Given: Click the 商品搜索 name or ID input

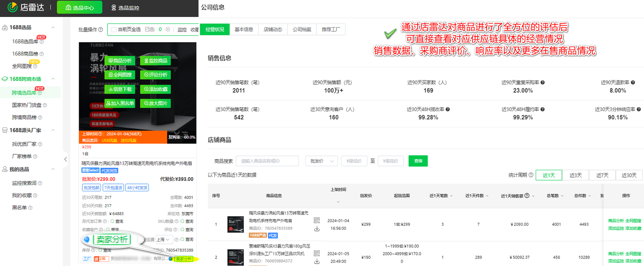Looking at the screenshot, I should click(x=267, y=161).
